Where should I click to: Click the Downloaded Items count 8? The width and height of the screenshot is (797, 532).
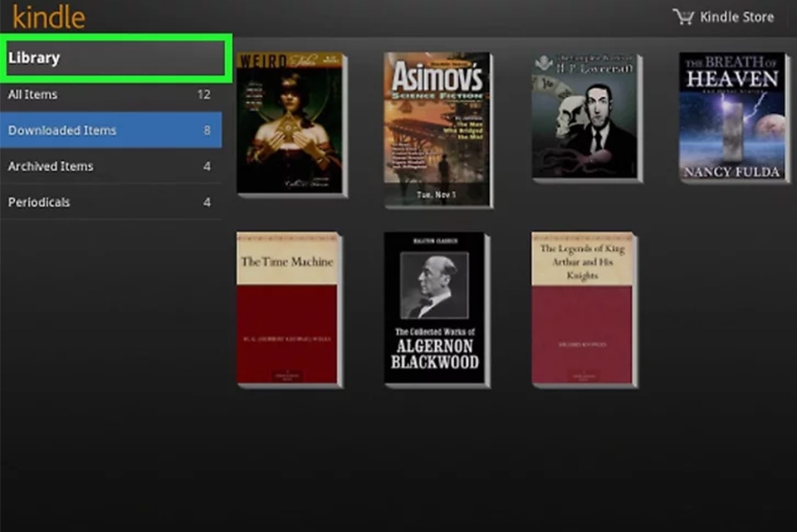coord(207,130)
